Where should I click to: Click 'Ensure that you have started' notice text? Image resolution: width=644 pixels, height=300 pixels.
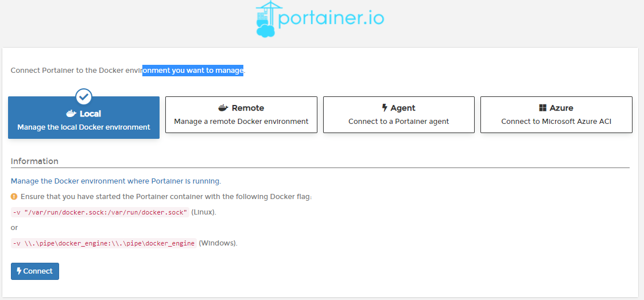click(x=166, y=197)
